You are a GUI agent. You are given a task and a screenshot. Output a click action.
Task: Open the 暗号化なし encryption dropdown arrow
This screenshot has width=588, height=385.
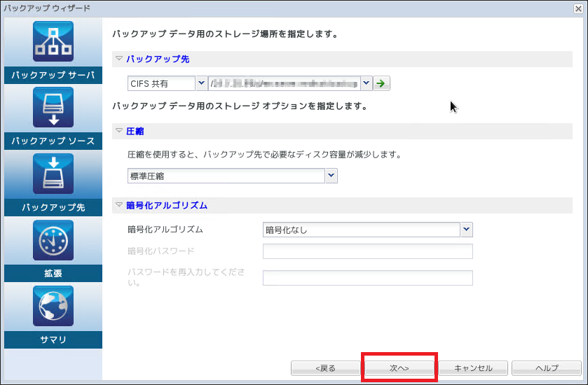[467, 230]
